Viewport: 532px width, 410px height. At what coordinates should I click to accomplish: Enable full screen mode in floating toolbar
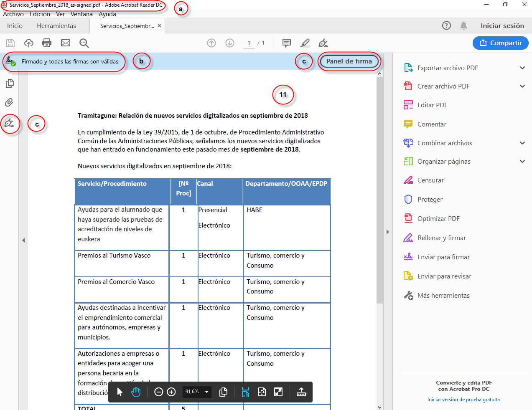pos(278,392)
